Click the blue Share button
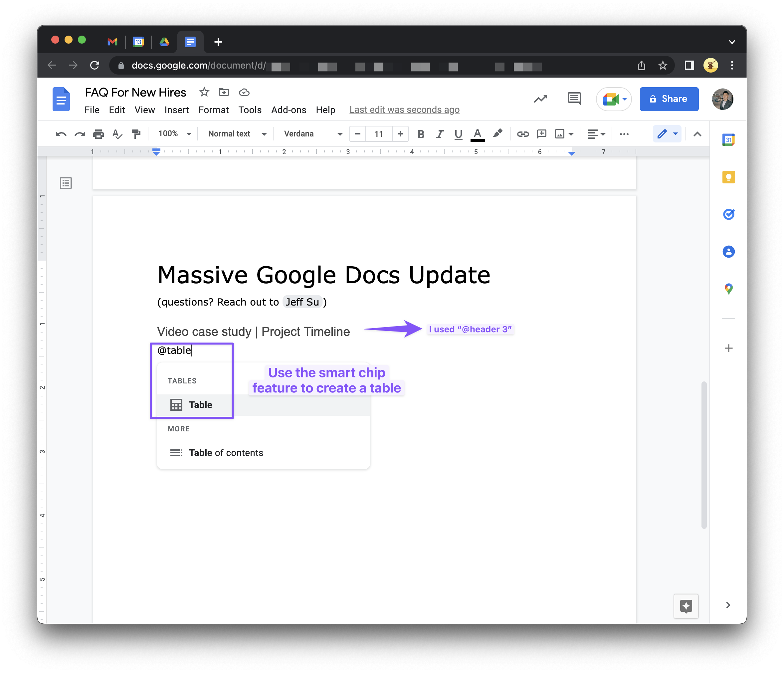This screenshot has height=673, width=784. click(x=669, y=99)
